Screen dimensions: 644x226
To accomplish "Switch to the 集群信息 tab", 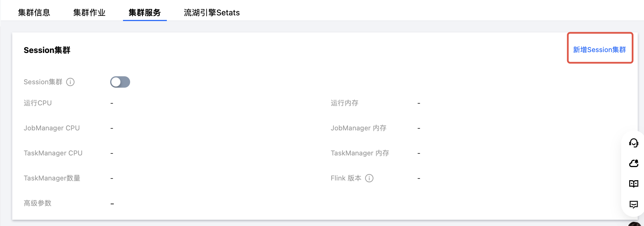I will (34, 13).
